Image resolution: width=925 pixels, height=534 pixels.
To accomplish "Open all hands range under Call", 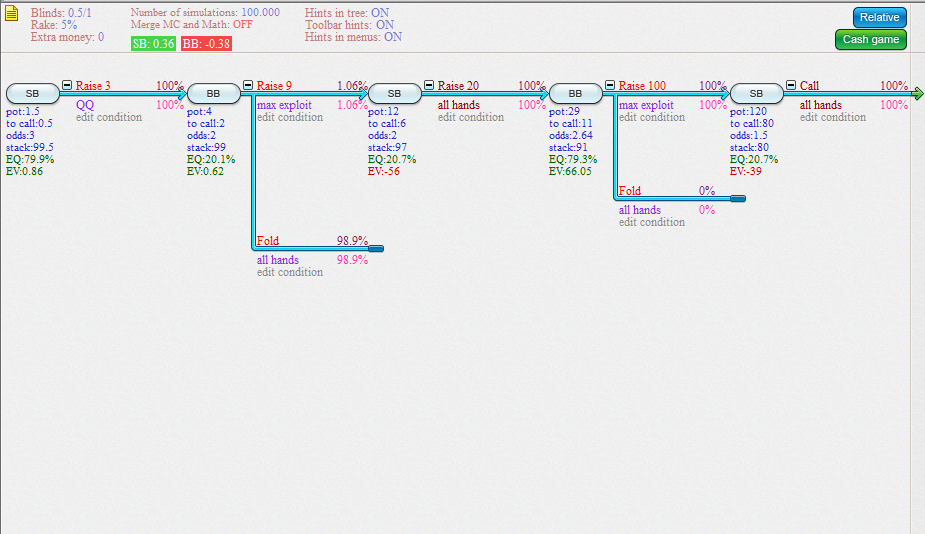I will [821, 105].
